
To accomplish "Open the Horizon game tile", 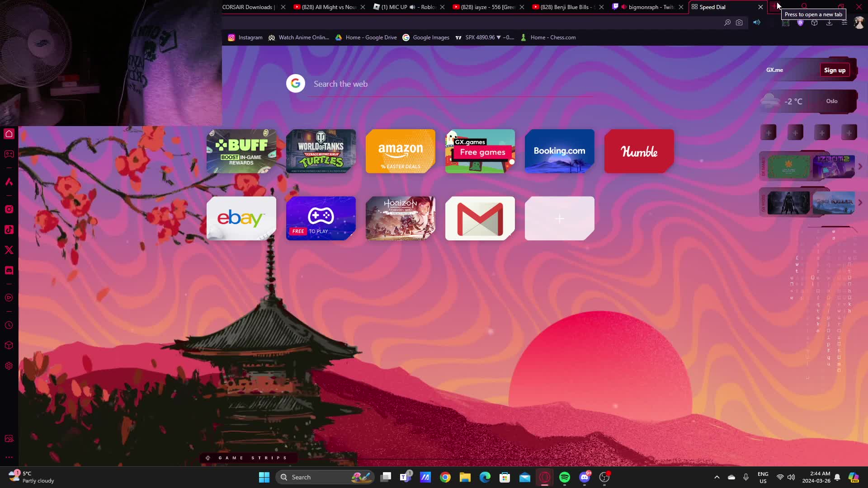I will [401, 218].
